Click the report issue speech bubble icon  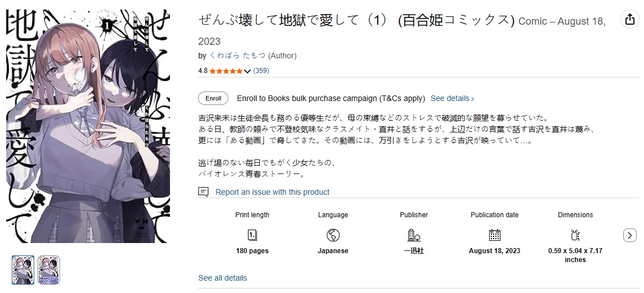click(204, 192)
